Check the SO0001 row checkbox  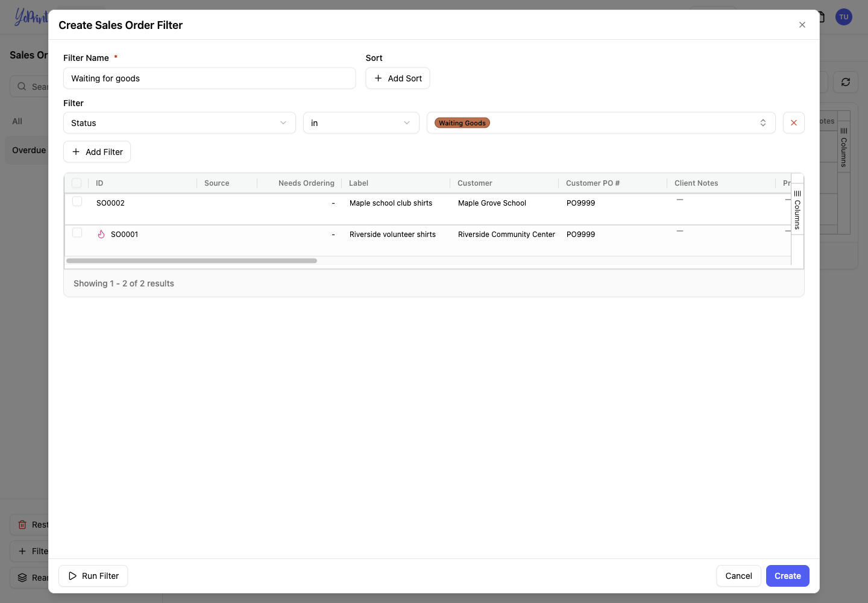pyautogui.click(x=77, y=233)
